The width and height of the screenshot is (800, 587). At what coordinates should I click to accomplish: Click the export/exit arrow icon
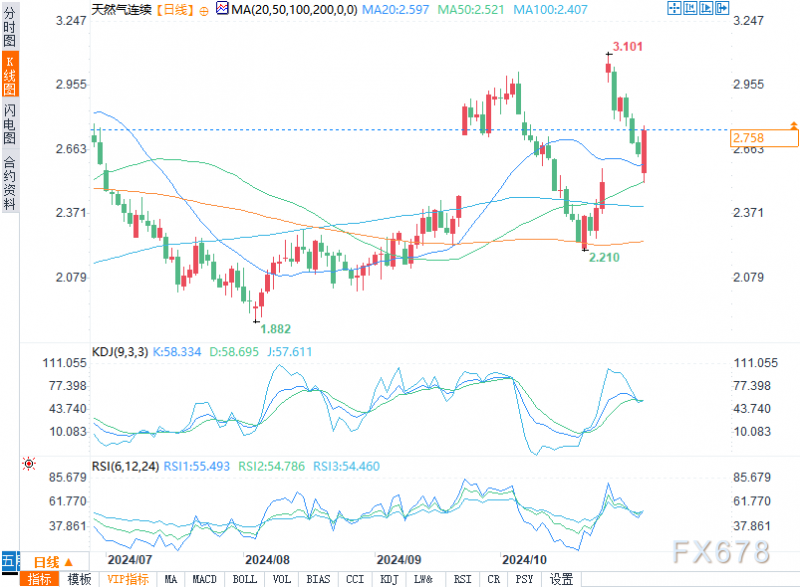(722, 8)
